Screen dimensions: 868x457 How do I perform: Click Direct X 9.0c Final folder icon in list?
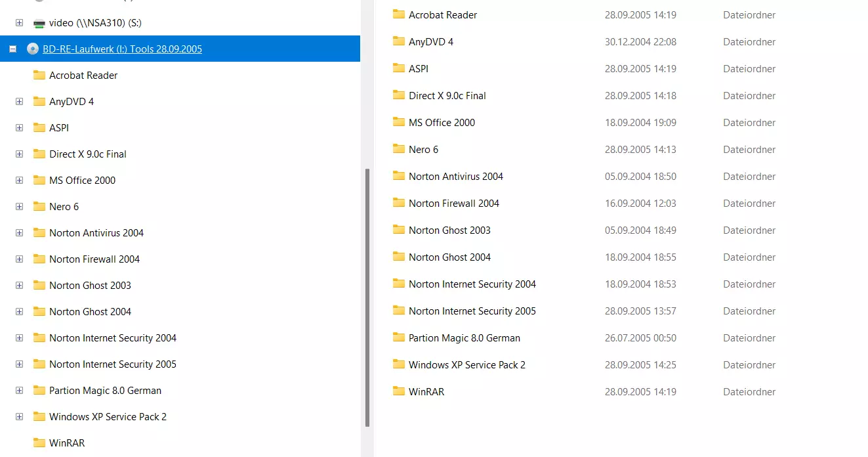click(x=399, y=95)
